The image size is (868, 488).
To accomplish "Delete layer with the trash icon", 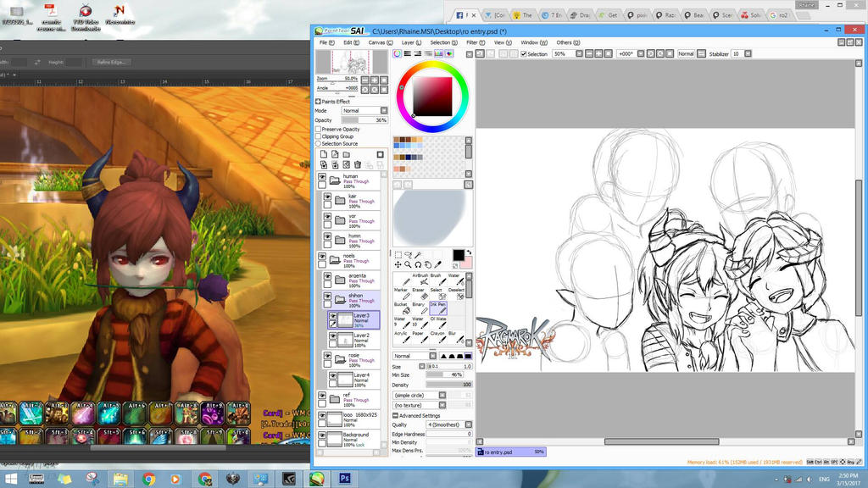I will click(358, 165).
